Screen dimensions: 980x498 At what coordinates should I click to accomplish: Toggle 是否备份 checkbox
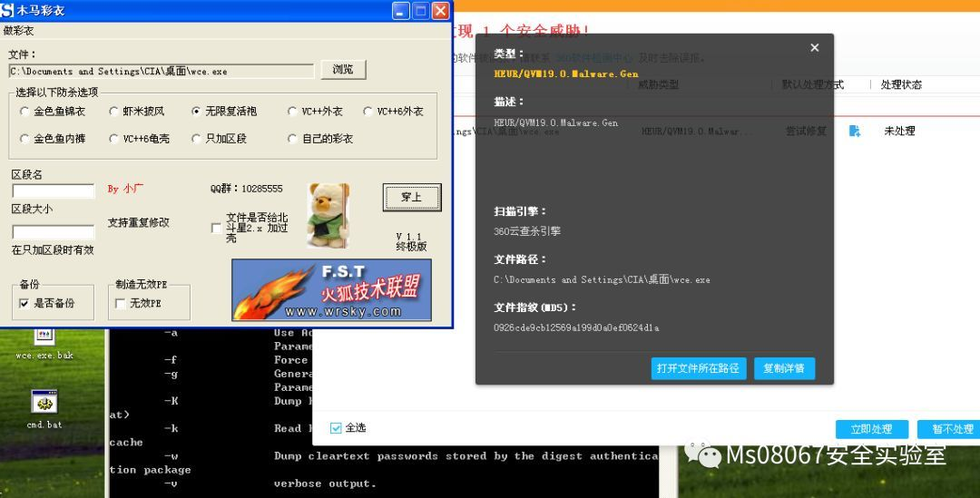pos(24,304)
